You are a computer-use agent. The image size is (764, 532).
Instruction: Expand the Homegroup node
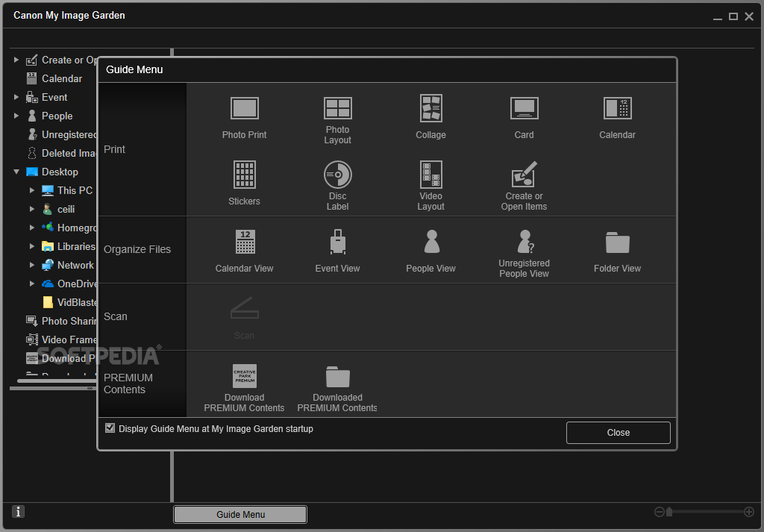[31, 228]
